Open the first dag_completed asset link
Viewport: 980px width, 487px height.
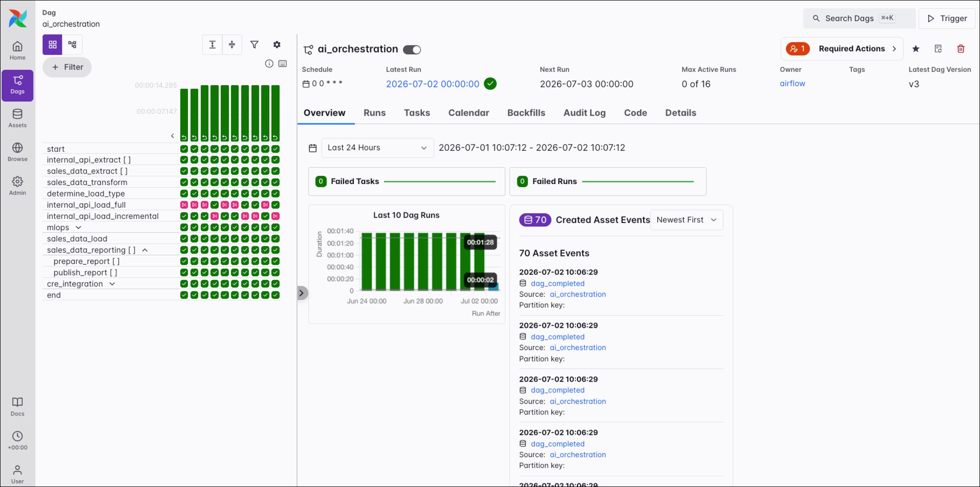click(x=558, y=283)
